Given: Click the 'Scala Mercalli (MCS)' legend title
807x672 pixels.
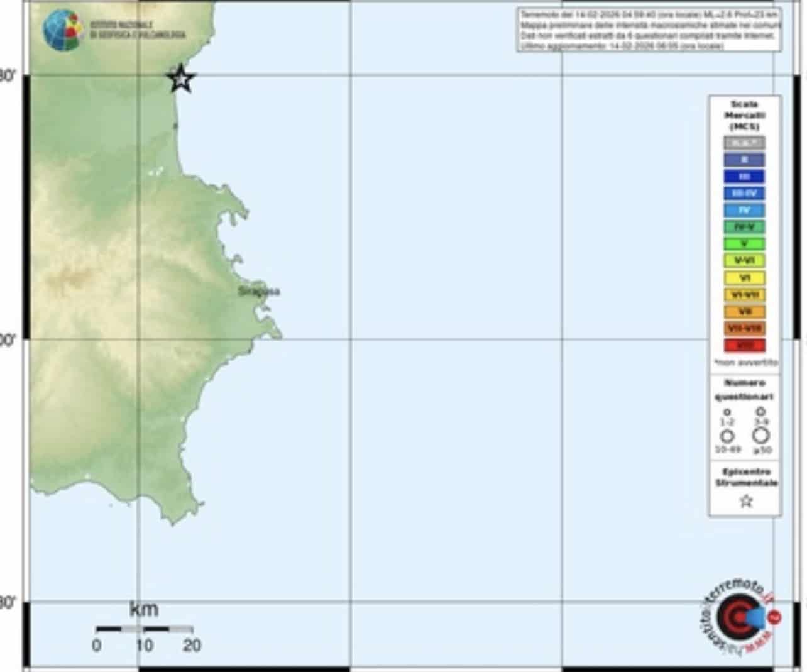Looking at the screenshot, I should [745, 115].
